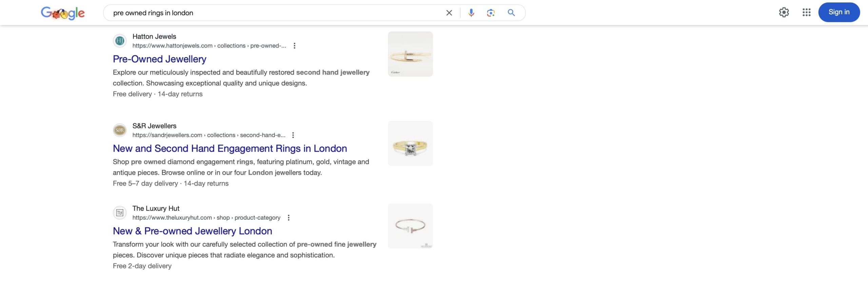868x283 pixels.
Task: Open more options for S&R Jewellers result
Action: 293,135
